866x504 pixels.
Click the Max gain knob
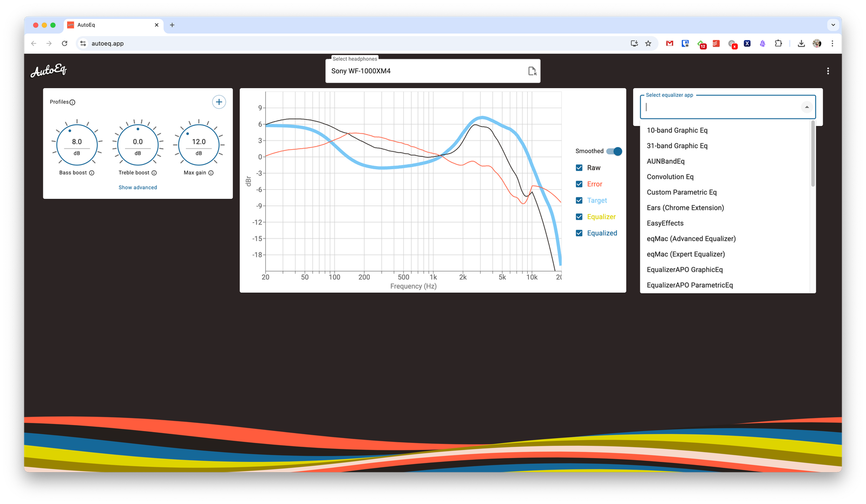[x=199, y=145]
